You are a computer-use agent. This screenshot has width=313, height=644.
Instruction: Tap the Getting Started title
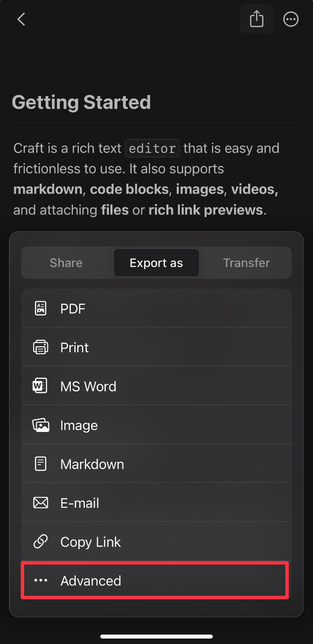click(x=81, y=102)
